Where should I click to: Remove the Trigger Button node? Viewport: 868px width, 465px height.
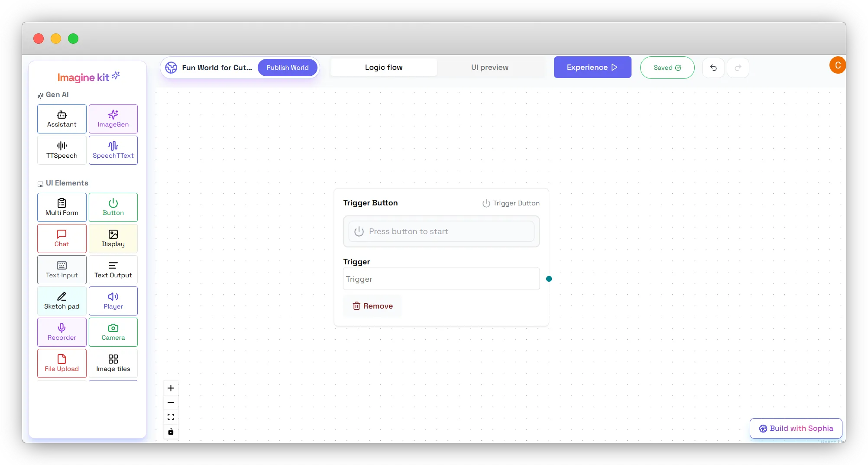pyautogui.click(x=372, y=306)
